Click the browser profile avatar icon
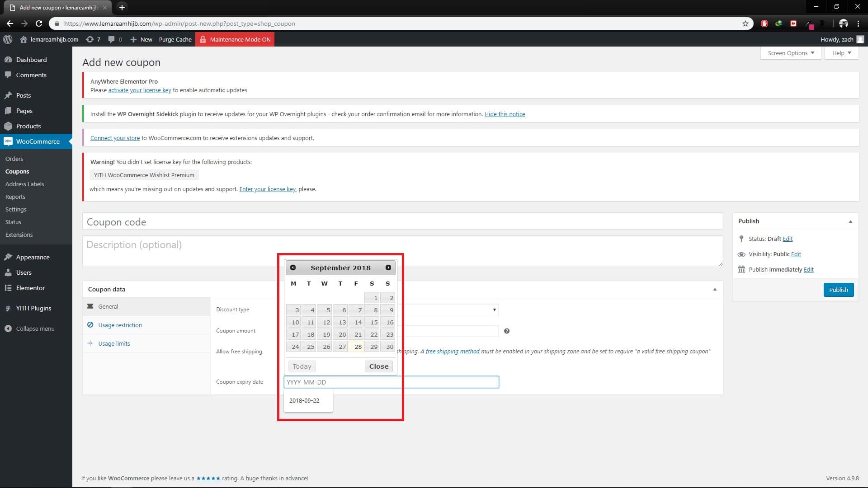Screen dimensions: 868x488 (844, 23)
